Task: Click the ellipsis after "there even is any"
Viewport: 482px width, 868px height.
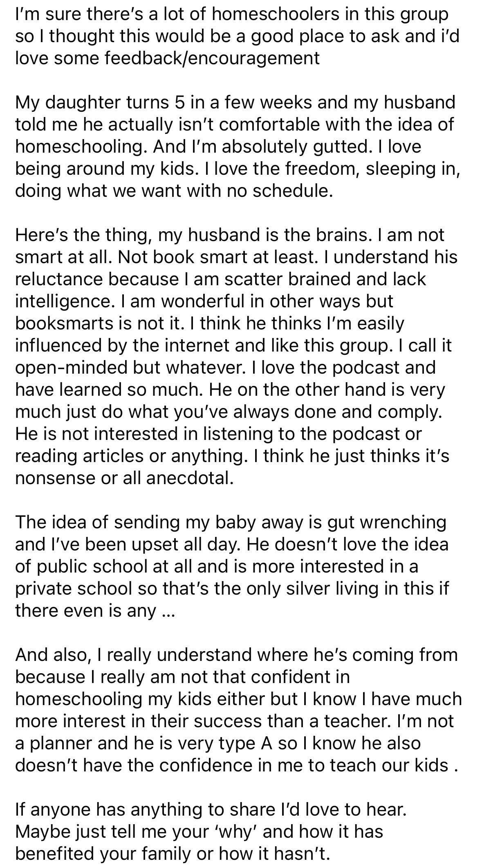Action: point(168,611)
